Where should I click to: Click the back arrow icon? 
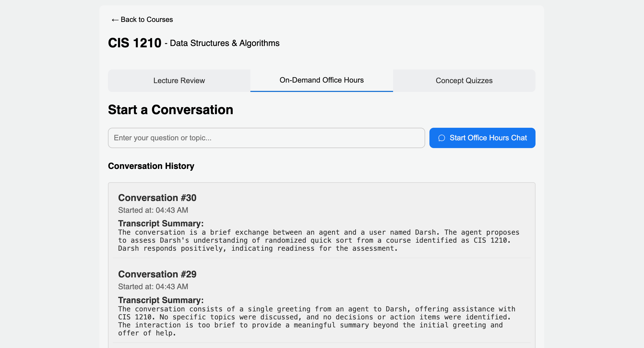click(115, 20)
